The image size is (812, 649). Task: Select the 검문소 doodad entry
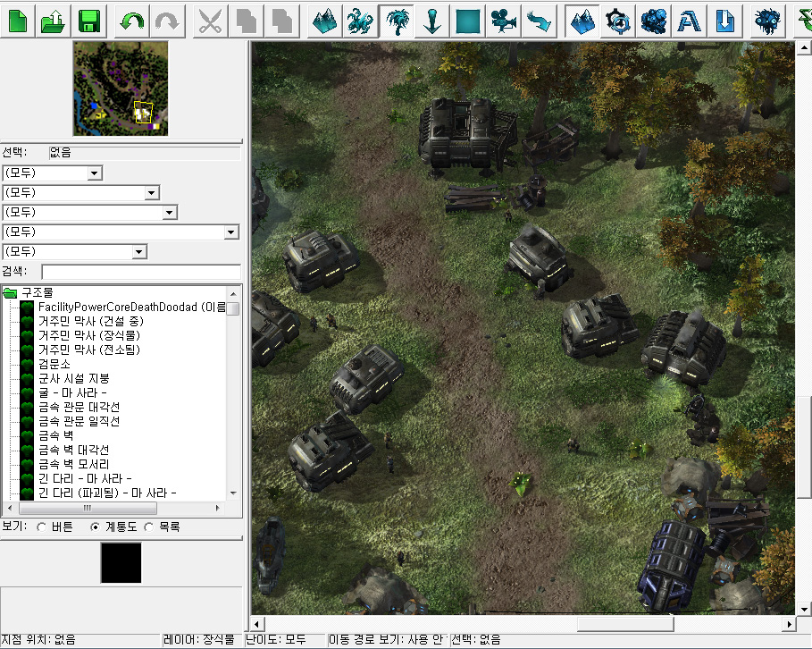[54, 364]
